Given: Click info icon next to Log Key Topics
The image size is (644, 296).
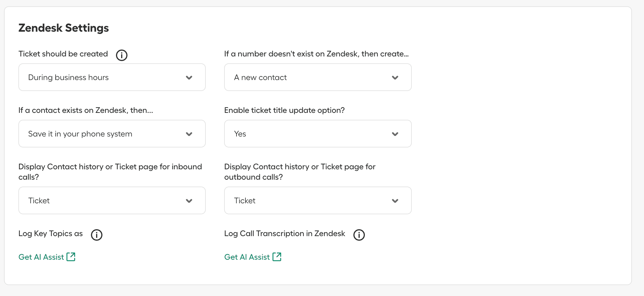Looking at the screenshot, I should pos(97,235).
